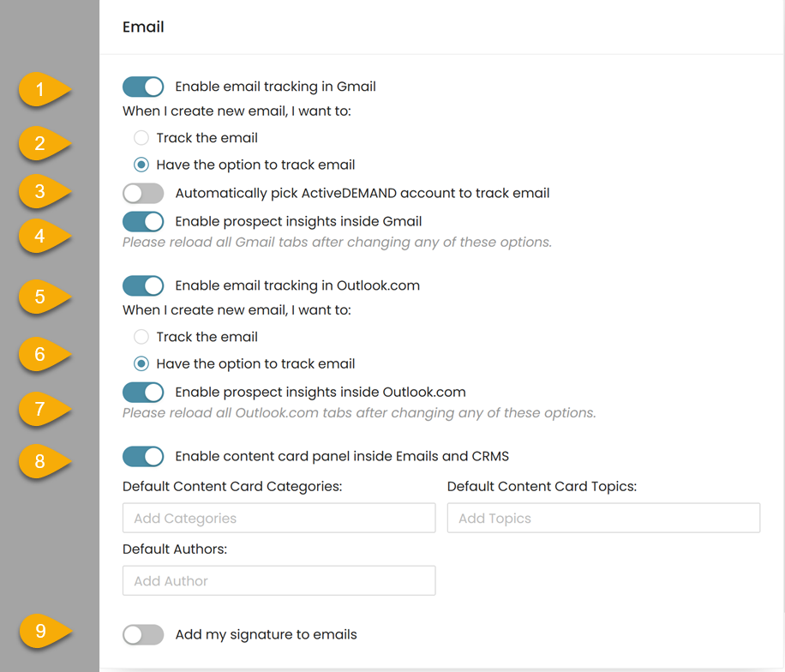The height and width of the screenshot is (672, 785).
Task: Focus the Add Topics field
Action: coord(604,519)
